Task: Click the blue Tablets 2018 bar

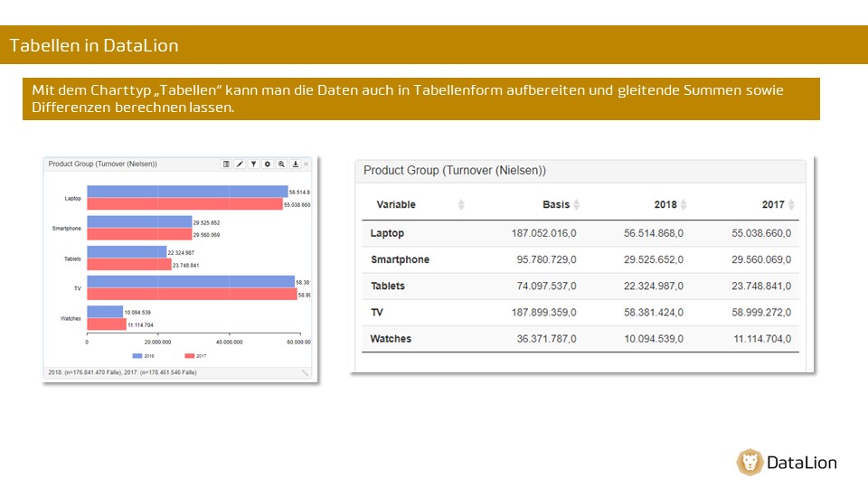Action: [x=127, y=252]
